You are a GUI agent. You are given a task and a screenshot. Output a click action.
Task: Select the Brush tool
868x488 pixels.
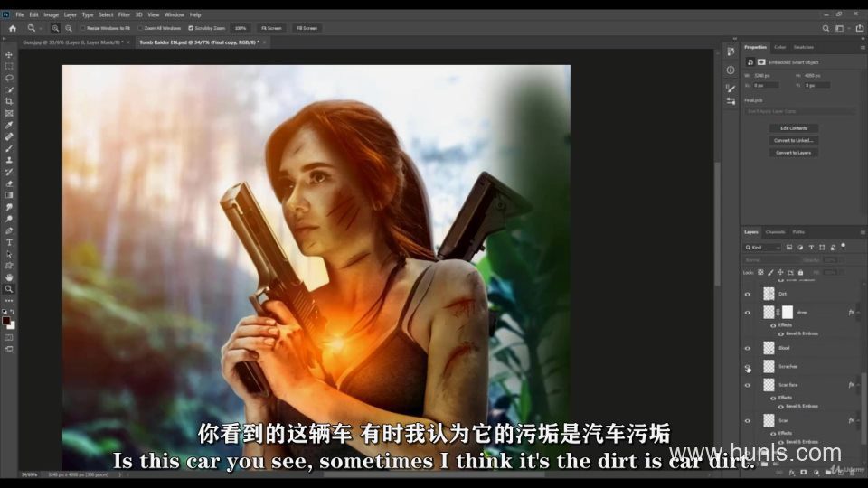(x=9, y=148)
